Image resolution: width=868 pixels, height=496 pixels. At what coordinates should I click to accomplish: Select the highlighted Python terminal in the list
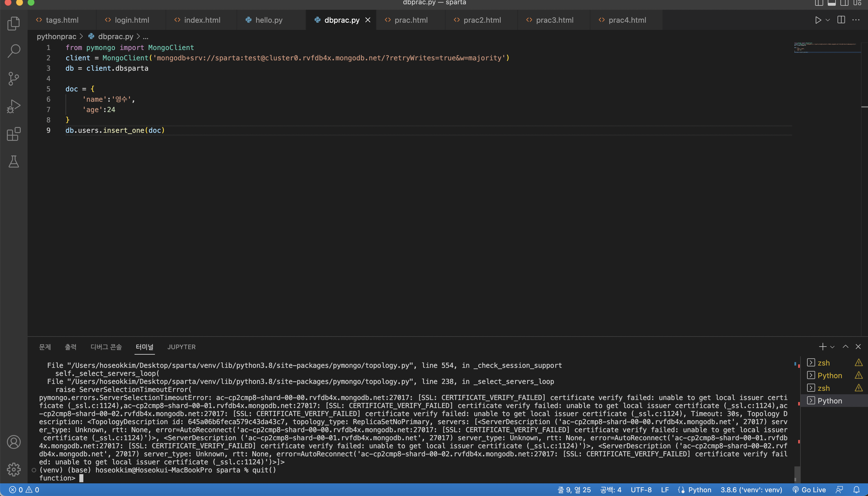(834, 401)
